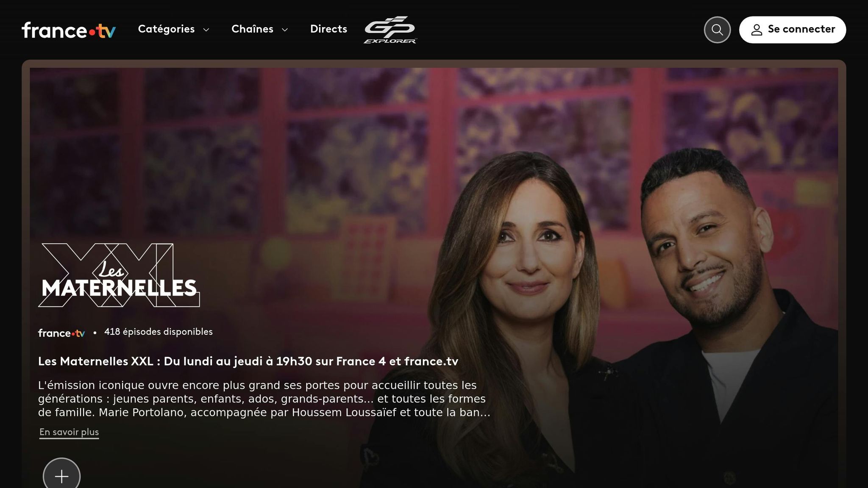868x488 pixels.
Task: Click the small france.tv channel logo badge
Action: [x=61, y=333]
